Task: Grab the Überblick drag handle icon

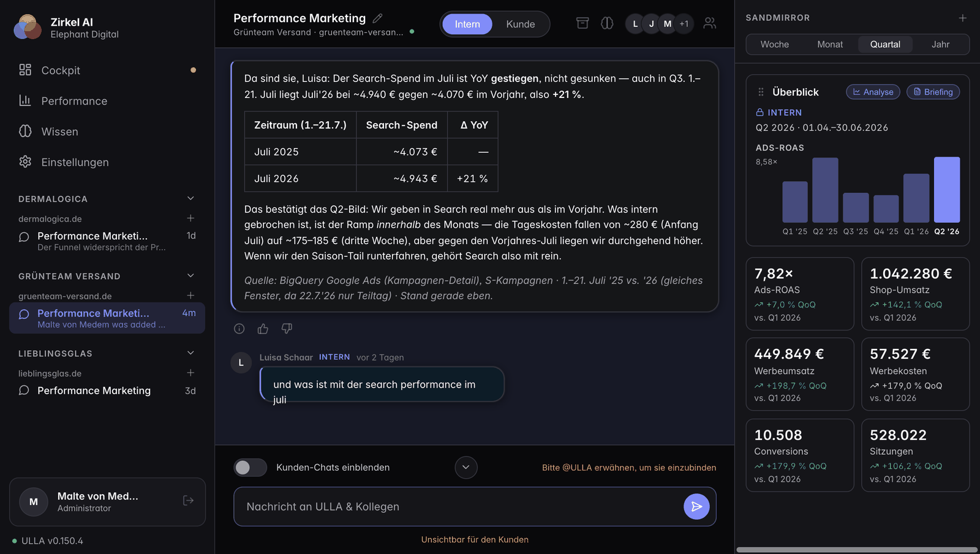Action: click(761, 92)
